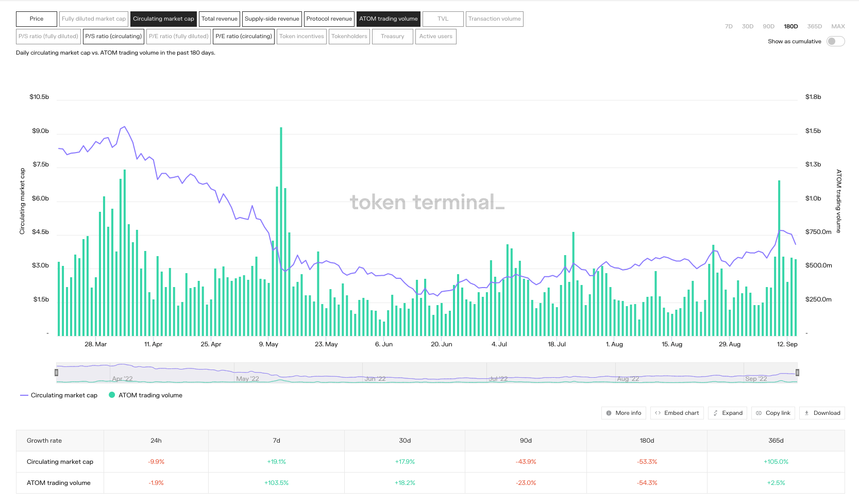Image resolution: width=859 pixels, height=504 pixels.
Task: Click the right handle of the range navigator
Action: click(x=797, y=373)
